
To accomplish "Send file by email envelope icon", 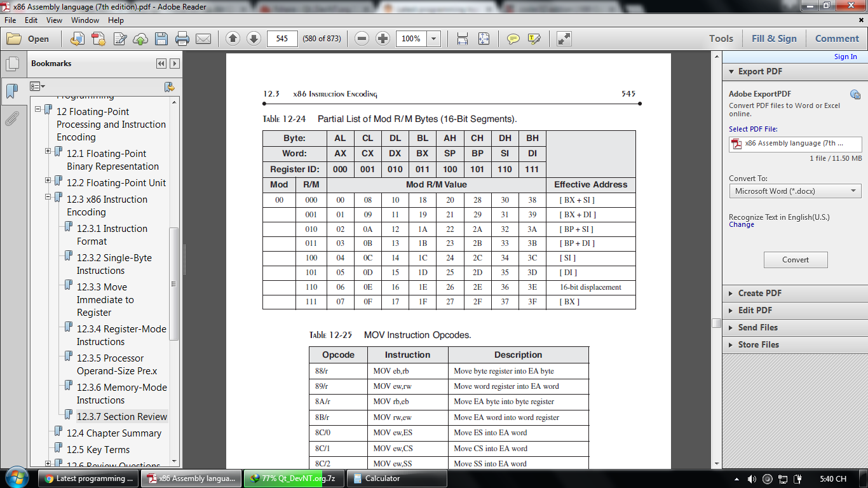I will coord(203,39).
